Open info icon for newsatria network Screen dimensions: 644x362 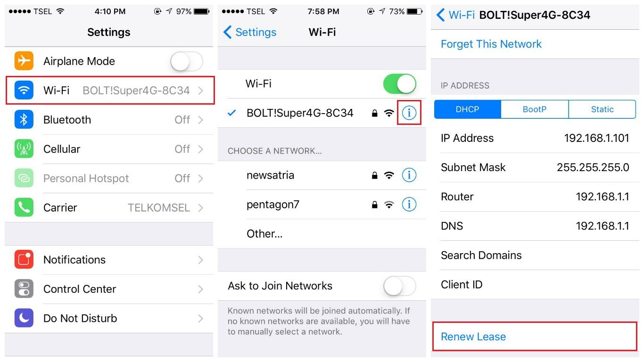409,175
